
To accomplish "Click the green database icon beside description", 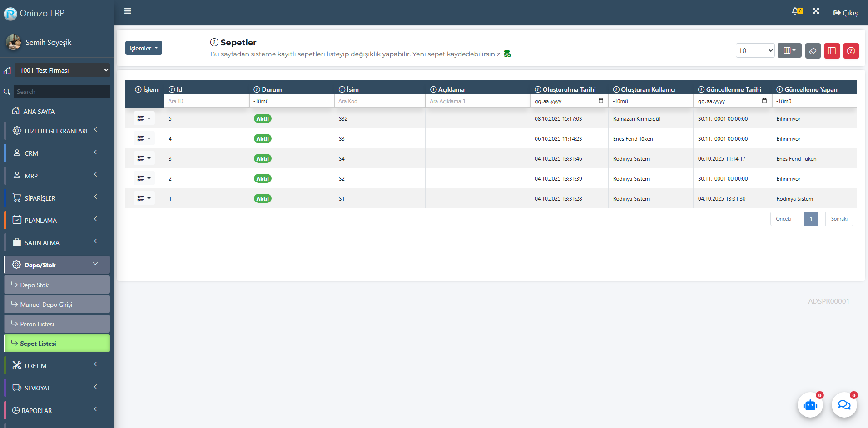I will [507, 54].
